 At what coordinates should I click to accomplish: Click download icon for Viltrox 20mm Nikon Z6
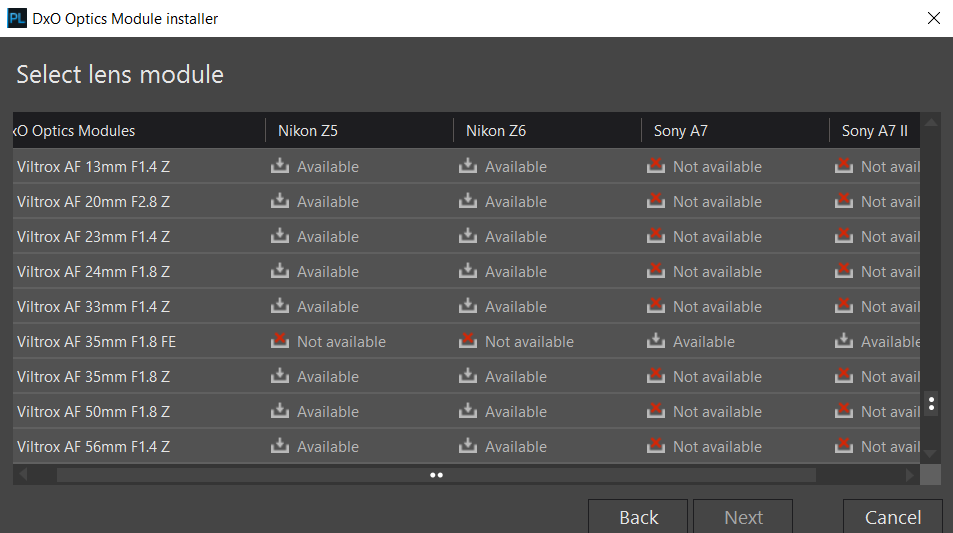click(467, 201)
